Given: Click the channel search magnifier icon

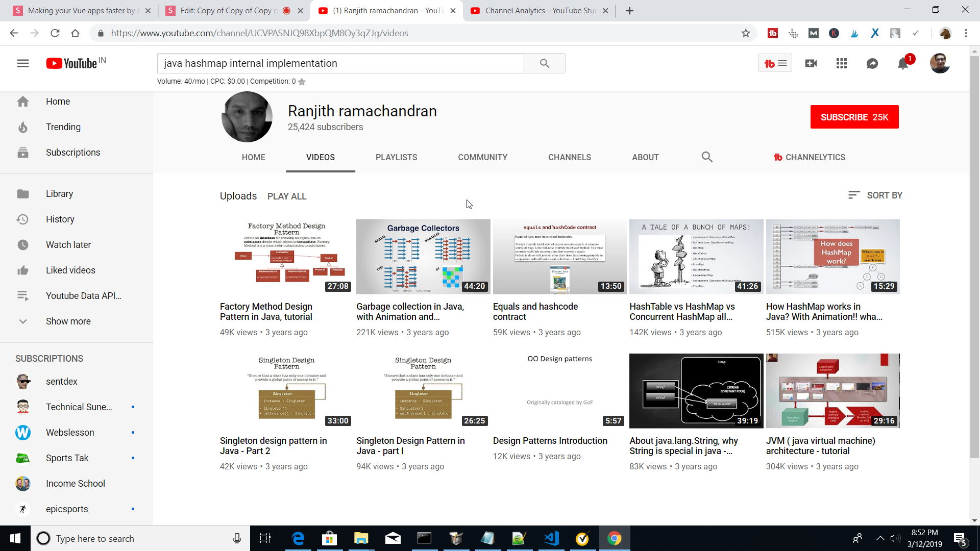Looking at the screenshot, I should click(706, 157).
